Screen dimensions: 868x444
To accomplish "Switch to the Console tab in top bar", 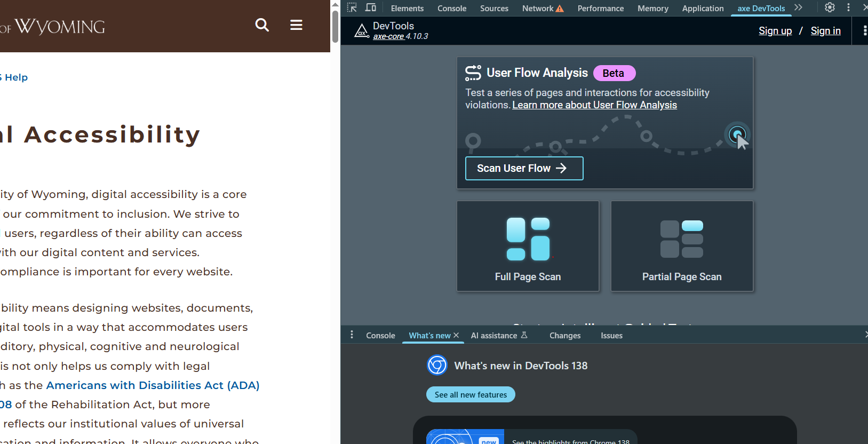I will (452, 9).
